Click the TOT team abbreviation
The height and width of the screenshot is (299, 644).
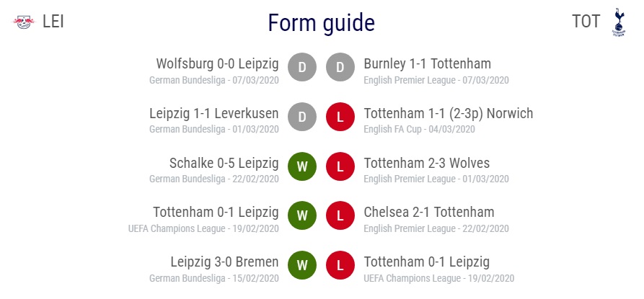click(x=586, y=22)
